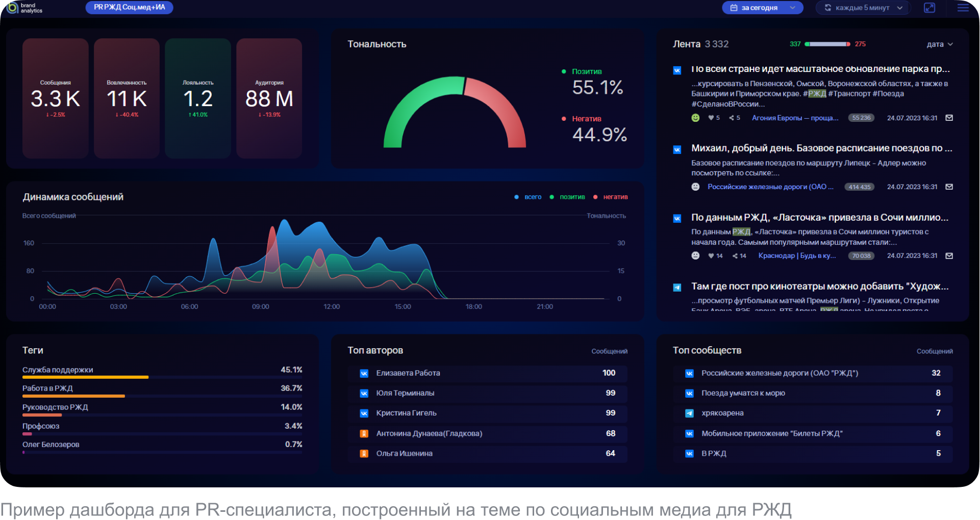The image size is (980, 520).
Task: Open the PR РЖД Соц.мед+ИА theme tab
Action: 130,7
